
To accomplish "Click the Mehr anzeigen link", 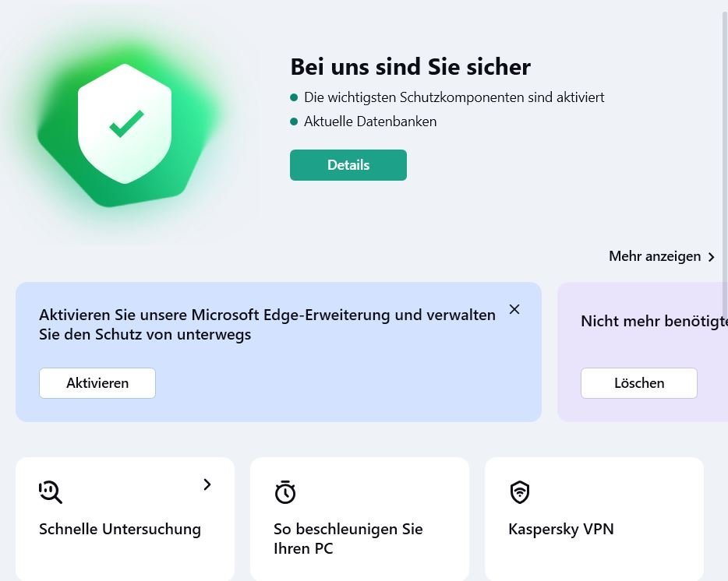I will [x=655, y=256].
